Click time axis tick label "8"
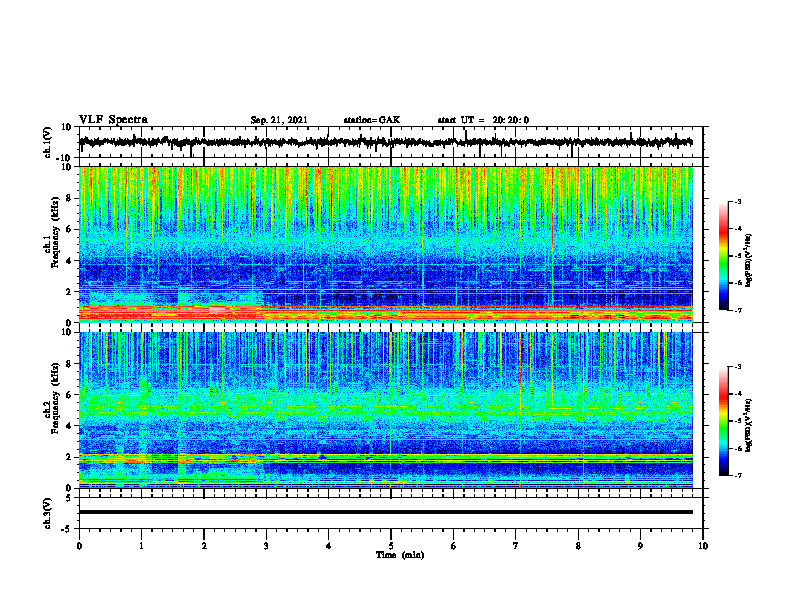The image size is (792, 612). [578, 546]
